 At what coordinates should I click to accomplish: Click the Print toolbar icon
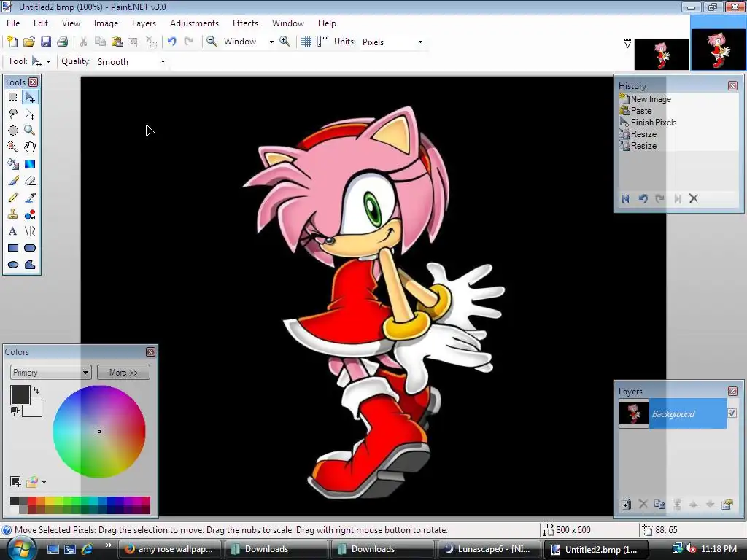pos(63,42)
